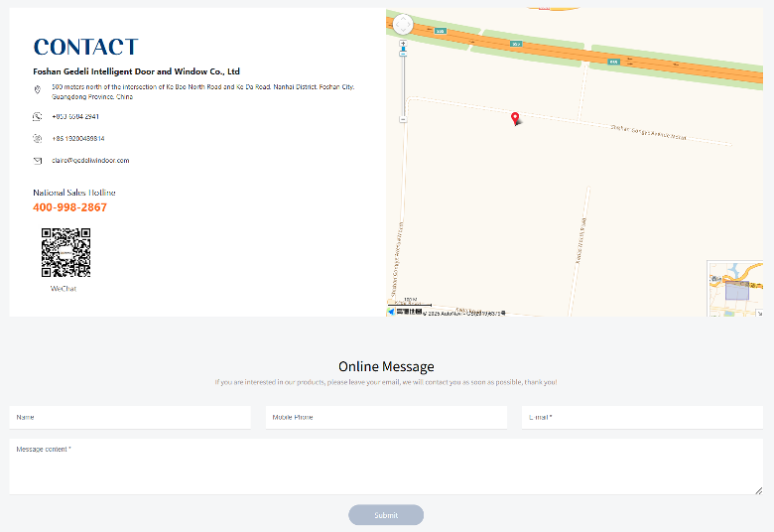Click the map zoom slider handle
The height and width of the screenshot is (532, 774).
(x=403, y=55)
